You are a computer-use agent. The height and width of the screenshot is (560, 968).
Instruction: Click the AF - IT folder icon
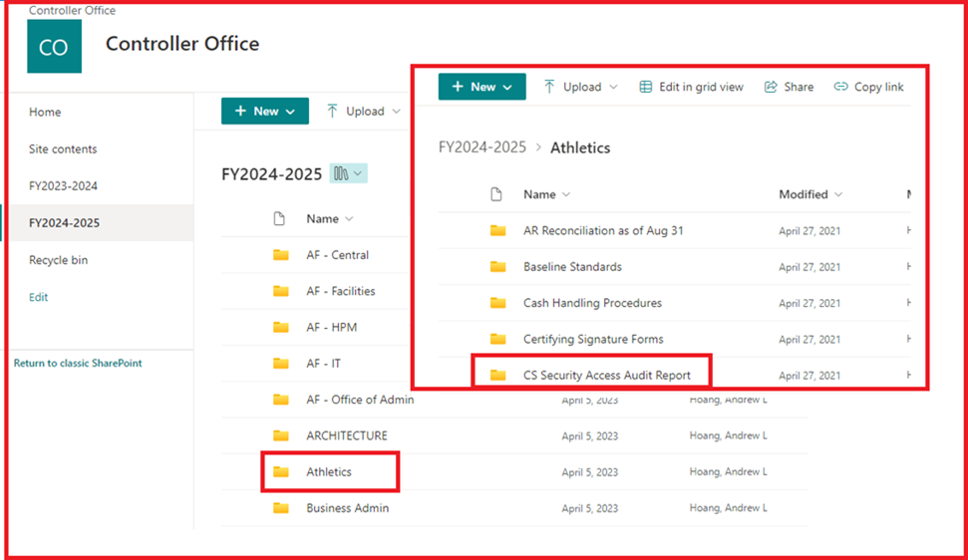click(281, 364)
